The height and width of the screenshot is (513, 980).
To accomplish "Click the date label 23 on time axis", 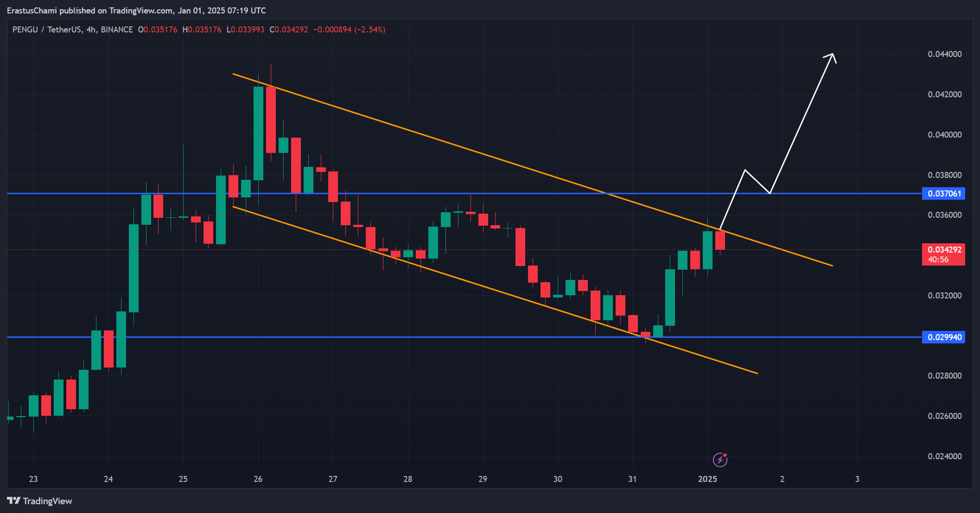I will pyautogui.click(x=33, y=479).
